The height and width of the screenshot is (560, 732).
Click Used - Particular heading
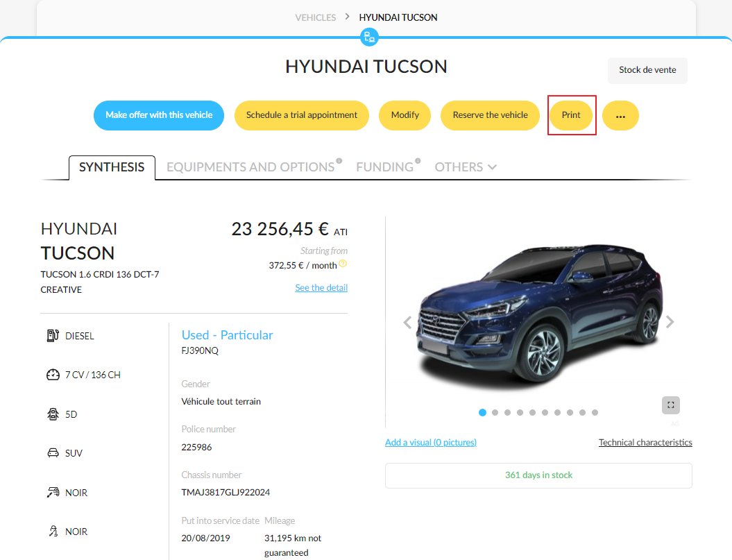227,335
